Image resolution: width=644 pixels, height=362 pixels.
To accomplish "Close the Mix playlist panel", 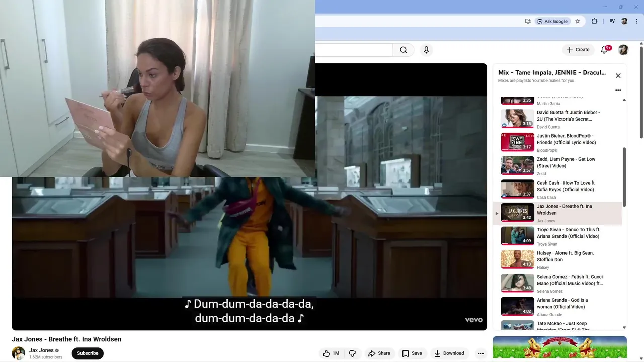I will click(618, 76).
